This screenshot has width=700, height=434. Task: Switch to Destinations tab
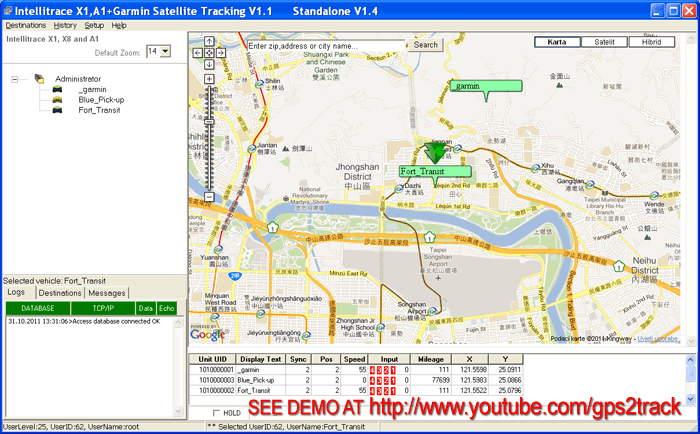(x=60, y=293)
